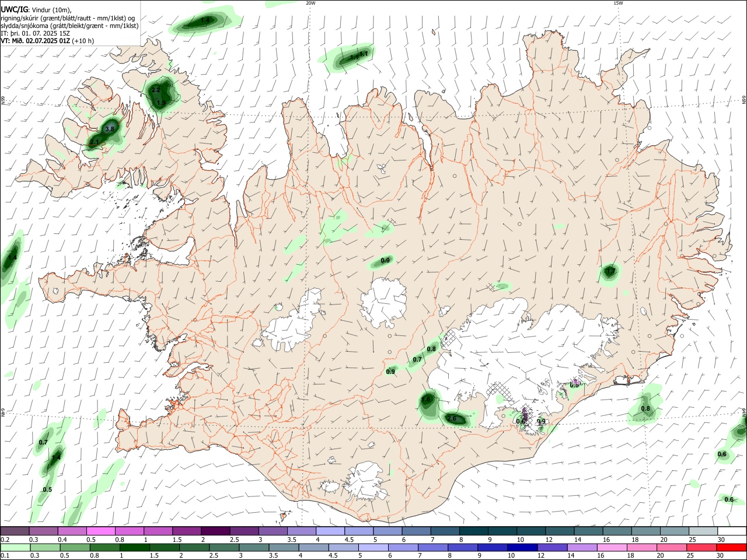This screenshot has height=560, width=747.
Task: Select the darkest purple snow swatch labeled 2
Action: (x=215, y=531)
